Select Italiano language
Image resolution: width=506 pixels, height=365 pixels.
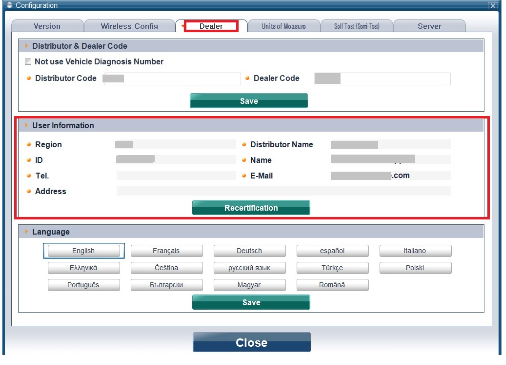tap(415, 251)
